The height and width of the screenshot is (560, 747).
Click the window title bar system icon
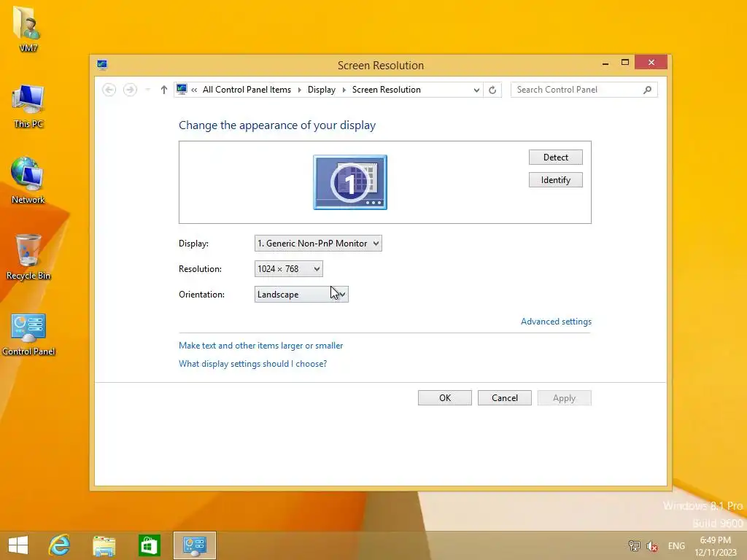[102, 65]
